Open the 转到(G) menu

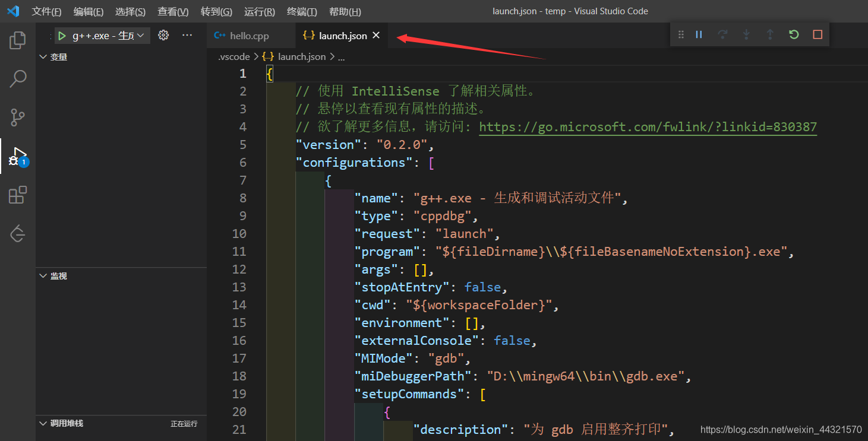pyautogui.click(x=216, y=11)
